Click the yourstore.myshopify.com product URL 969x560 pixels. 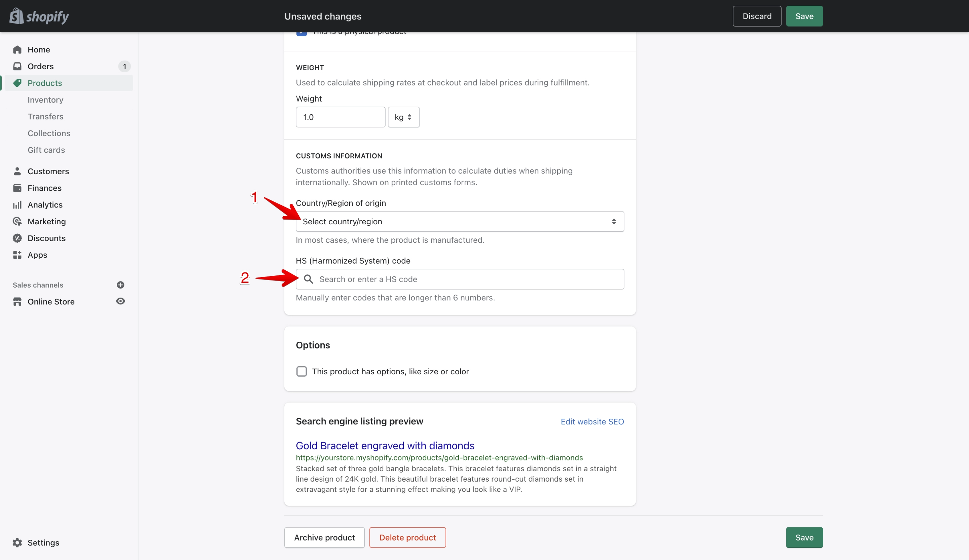[439, 457]
